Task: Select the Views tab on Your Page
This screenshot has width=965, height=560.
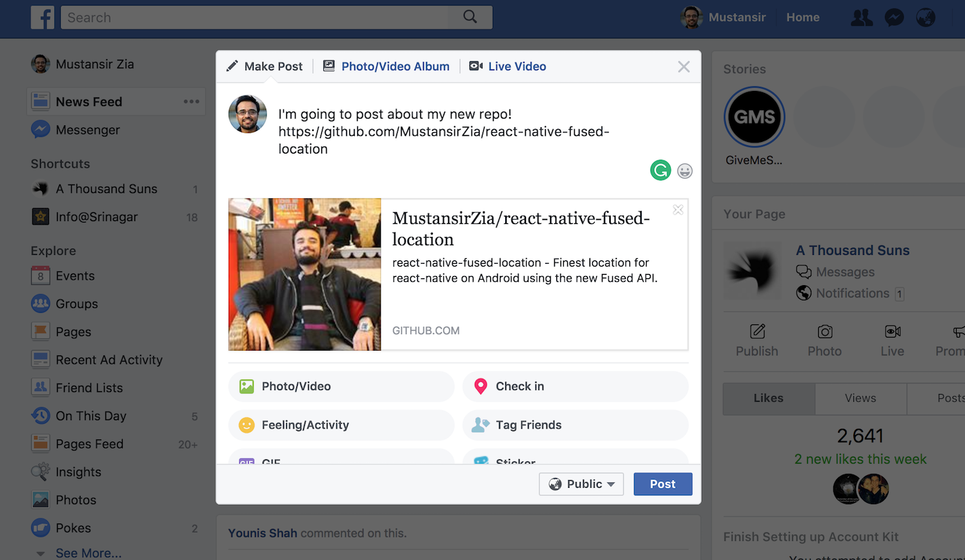Action: 861,398
